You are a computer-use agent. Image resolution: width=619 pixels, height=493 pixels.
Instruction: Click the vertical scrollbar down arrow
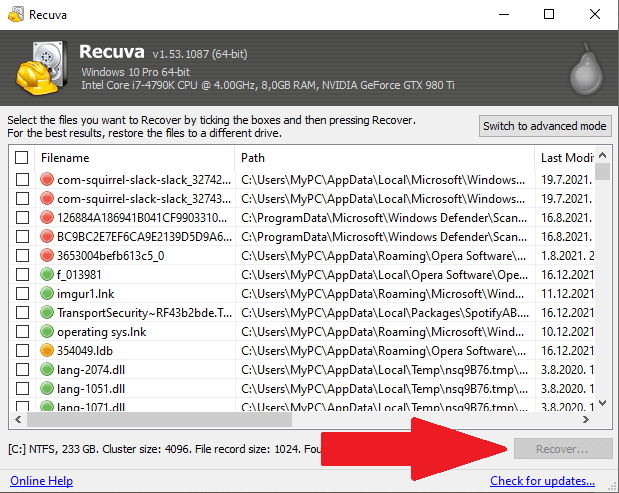pyautogui.click(x=602, y=403)
